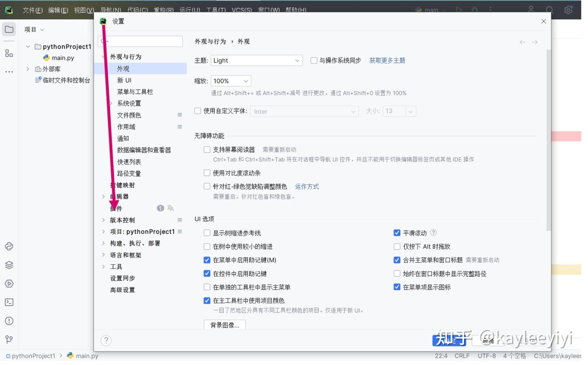Click the forward navigation arrow in settings
588x365 pixels.
tap(535, 42)
